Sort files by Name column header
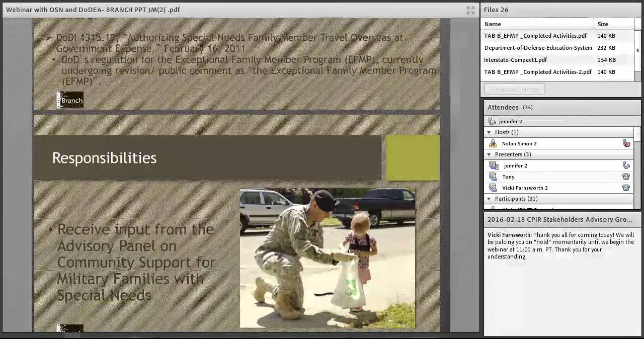The height and width of the screenshot is (339, 644). click(538, 24)
